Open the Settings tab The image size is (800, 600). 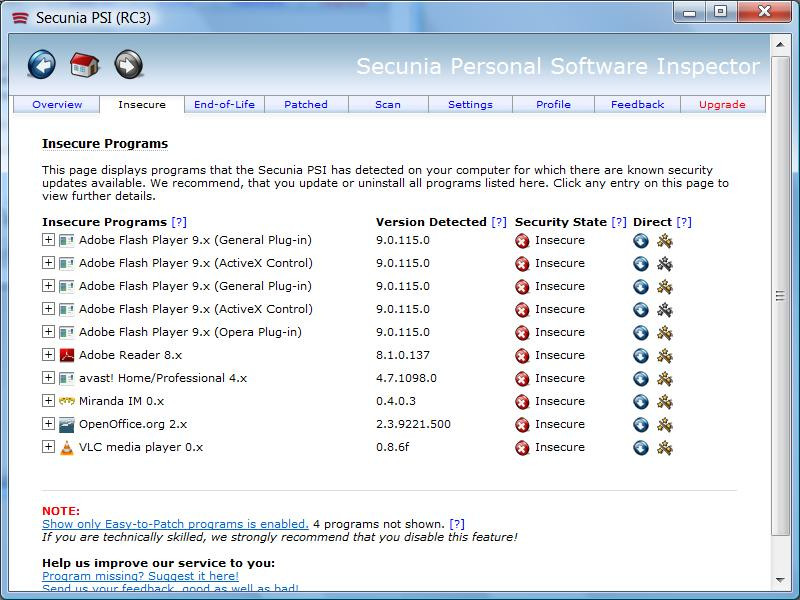point(470,104)
